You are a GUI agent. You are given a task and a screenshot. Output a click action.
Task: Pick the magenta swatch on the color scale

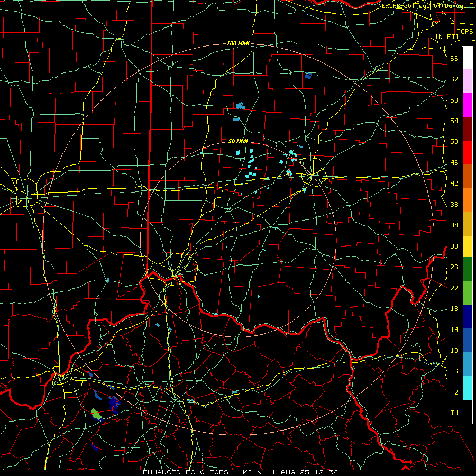tap(467, 105)
